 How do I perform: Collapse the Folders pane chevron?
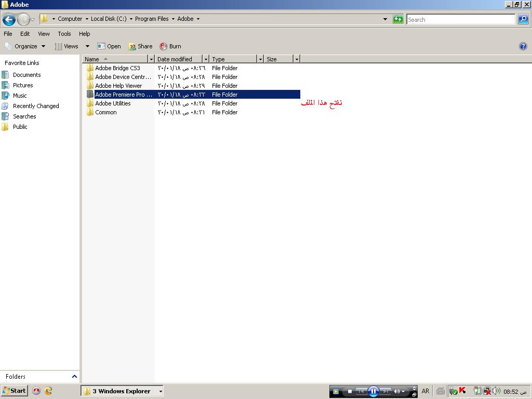(x=74, y=377)
